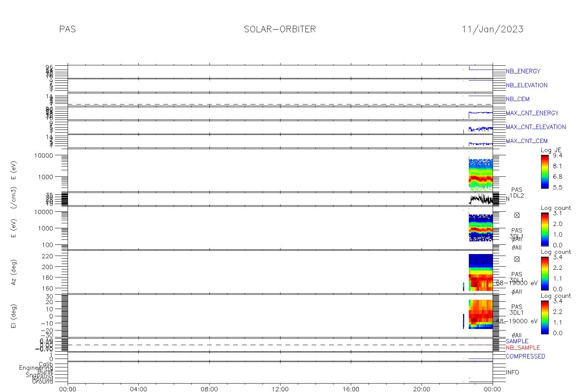The height and width of the screenshot is (392, 581).
Task: Select the NB_ENERGY label
Action: coord(523,71)
